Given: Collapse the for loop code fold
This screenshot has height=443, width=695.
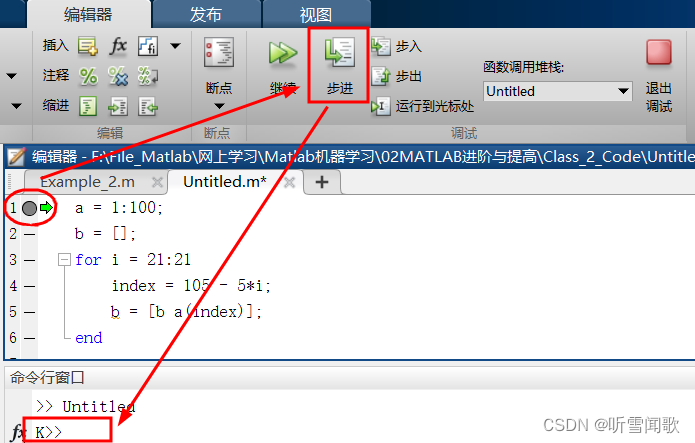Looking at the screenshot, I should [64, 259].
